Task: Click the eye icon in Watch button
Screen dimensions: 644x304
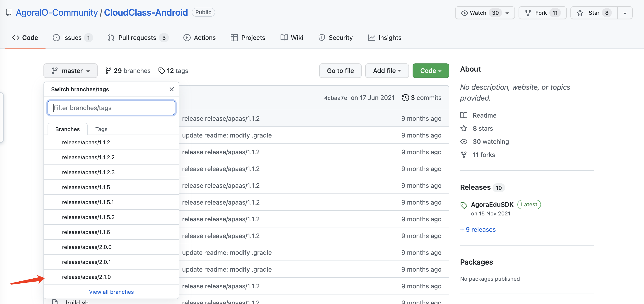Action: tap(464, 13)
